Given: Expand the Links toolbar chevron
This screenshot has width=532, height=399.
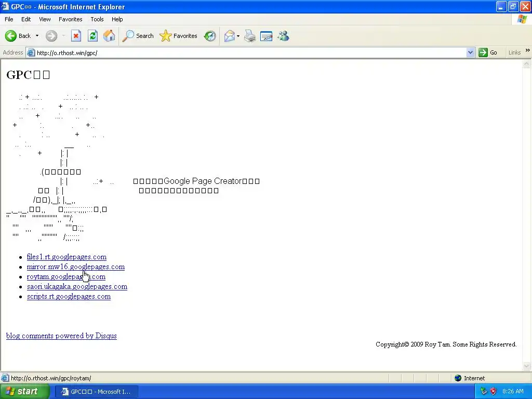Looking at the screenshot, I should pyautogui.click(x=528, y=50).
